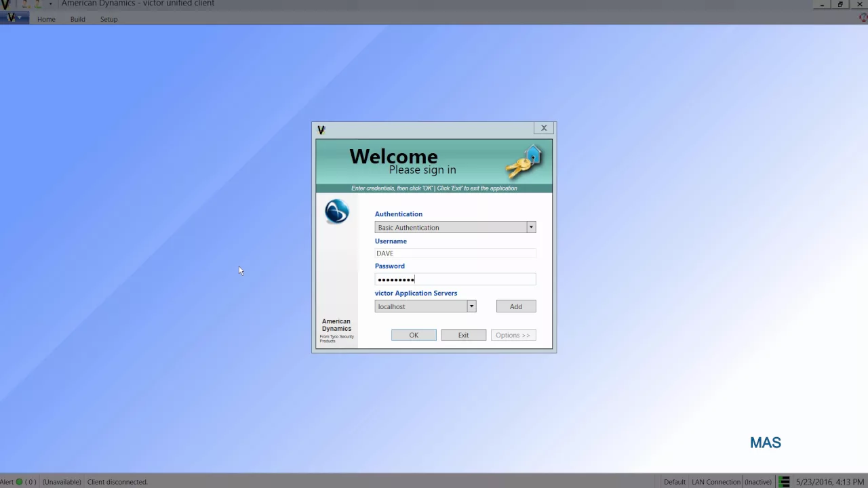Click the green Alert status indicator
Screen dimensions: 868x488
click(x=19, y=482)
